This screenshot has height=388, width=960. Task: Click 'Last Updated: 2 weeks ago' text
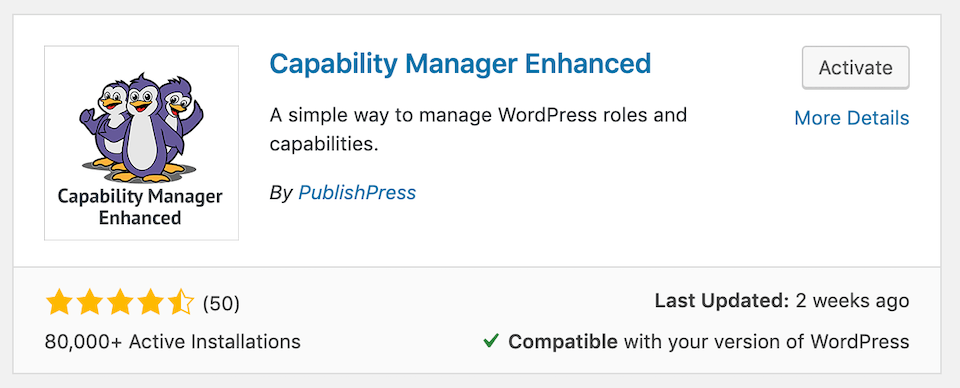782,301
